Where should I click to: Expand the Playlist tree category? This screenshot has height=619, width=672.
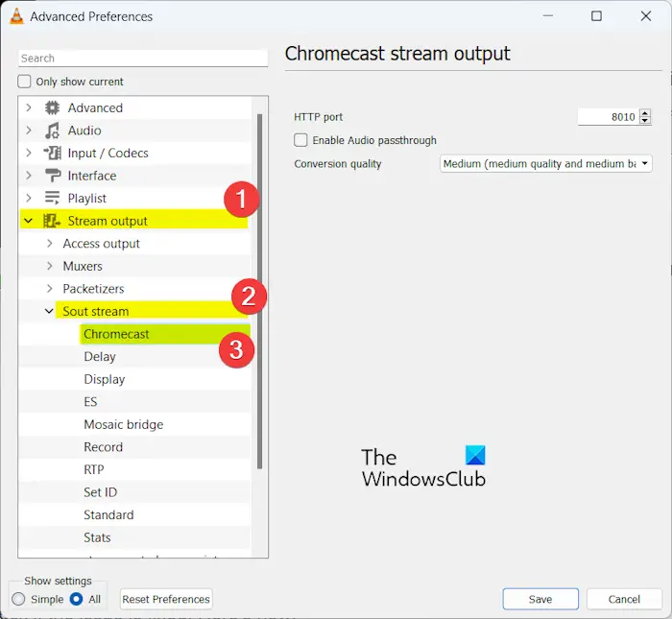click(29, 199)
